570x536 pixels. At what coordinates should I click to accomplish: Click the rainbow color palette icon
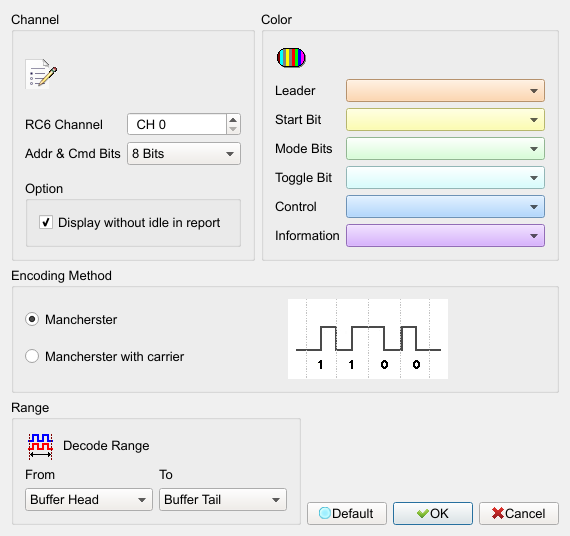291,57
